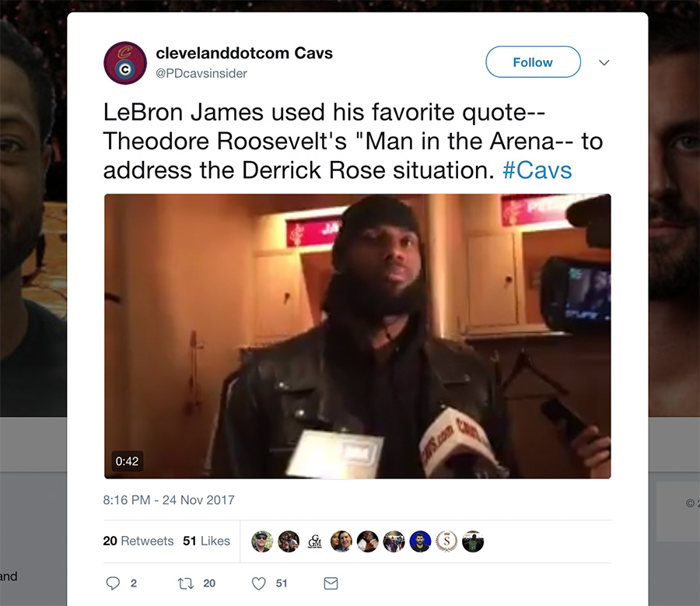Click the clevelanddotcom Cavs display name
The width and height of the screenshot is (700, 606).
pyautogui.click(x=244, y=53)
